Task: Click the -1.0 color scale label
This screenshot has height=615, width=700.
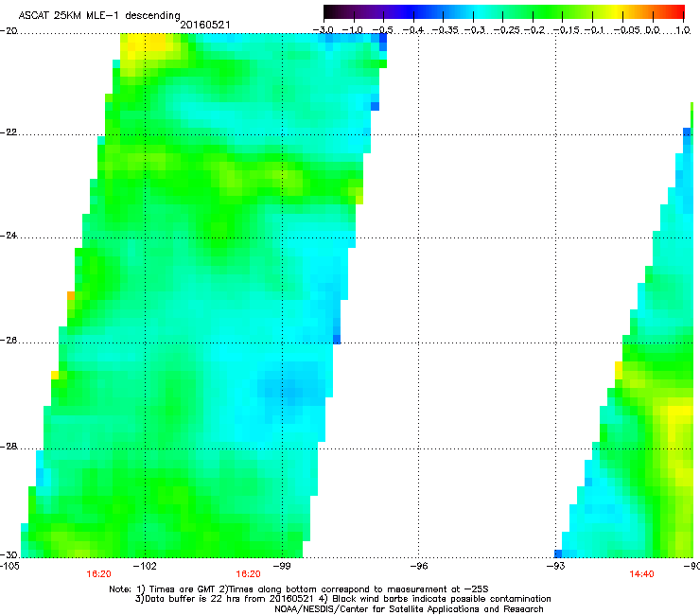Action: coord(353,30)
